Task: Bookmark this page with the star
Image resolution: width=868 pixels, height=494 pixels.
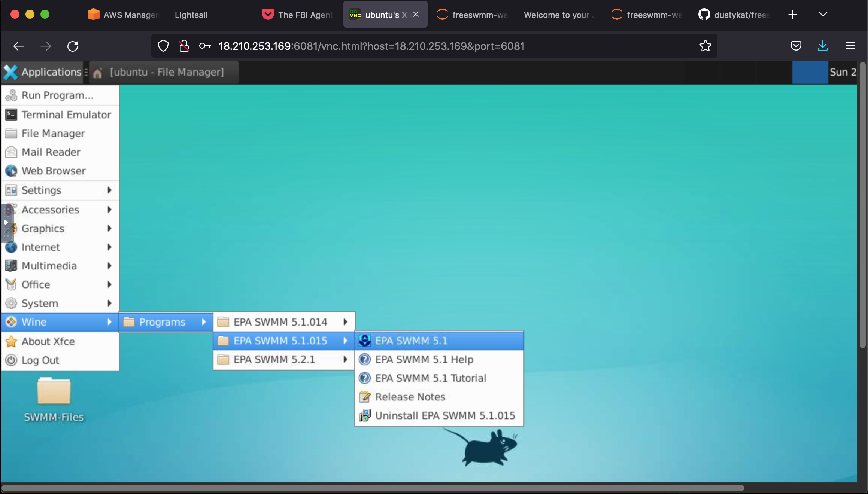Action: point(705,46)
